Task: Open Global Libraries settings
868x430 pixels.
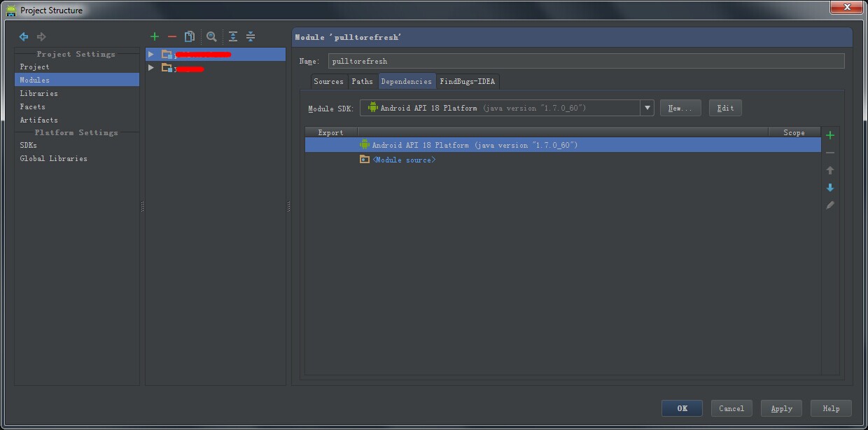Action: pyautogui.click(x=53, y=158)
